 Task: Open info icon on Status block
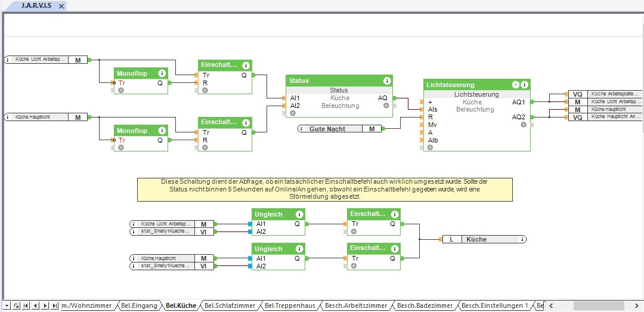pos(386,81)
